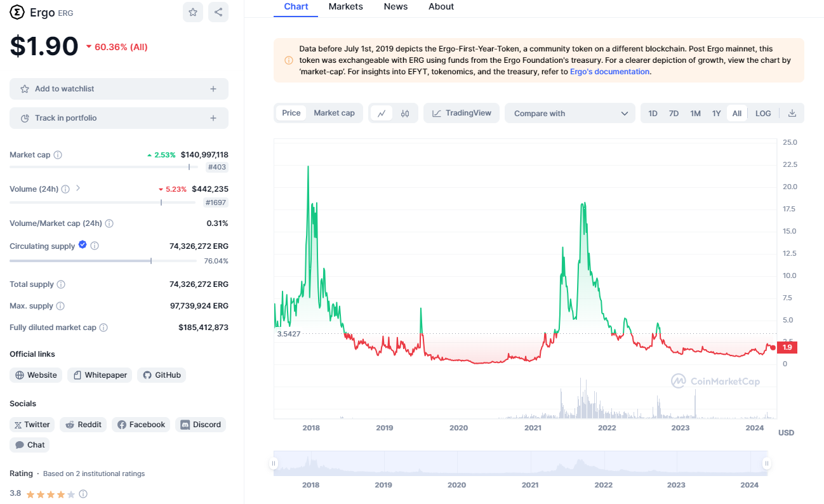Click the plus icon on Add to watchlist
The image size is (824, 504).
click(213, 89)
